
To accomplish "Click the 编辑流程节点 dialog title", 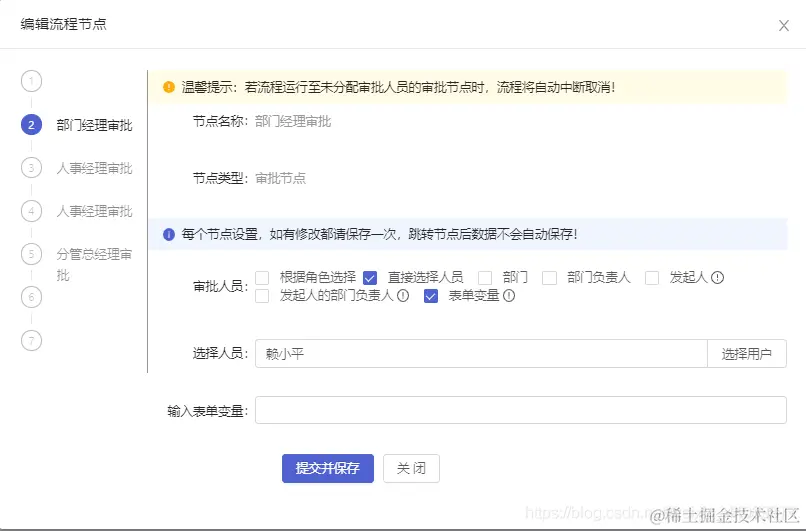I will point(63,24).
